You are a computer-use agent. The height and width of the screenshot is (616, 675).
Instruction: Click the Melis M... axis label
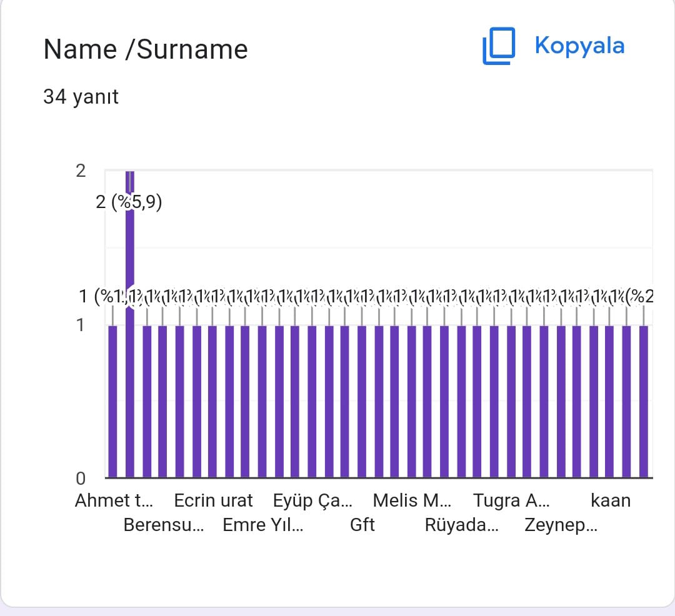pos(411,500)
